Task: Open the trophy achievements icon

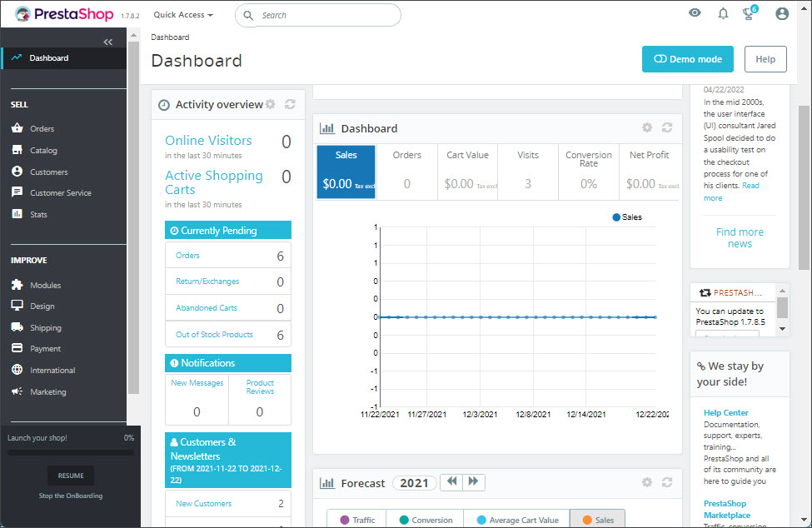Action: (749, 14)
